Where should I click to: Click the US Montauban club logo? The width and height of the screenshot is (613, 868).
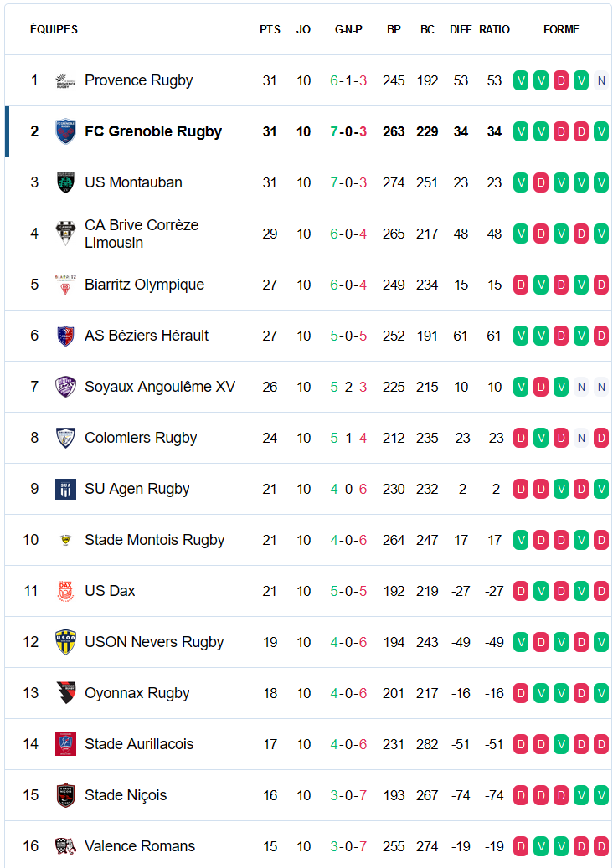click(65, 182)
